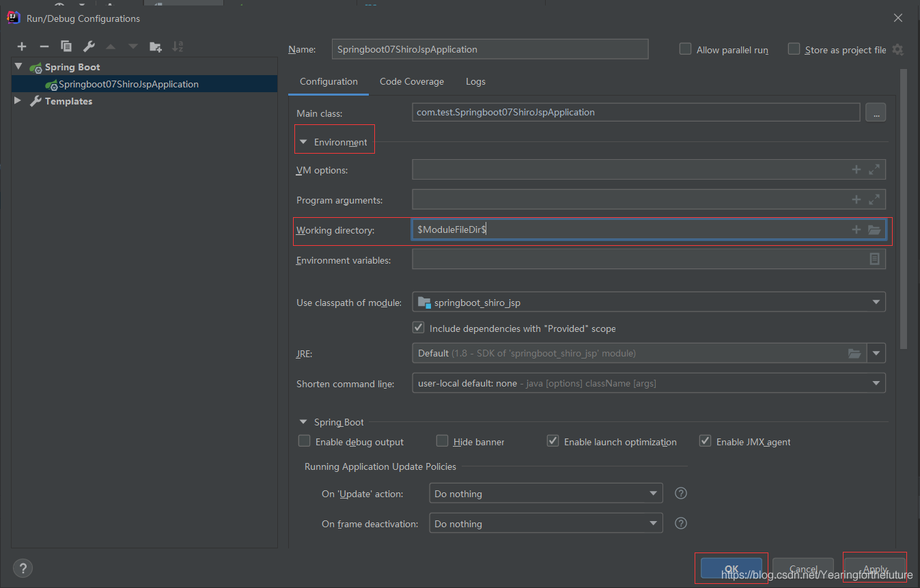Open the JRE dropdown arrow
Screen dimensions: 920x588
pyautogui.click(x=876, y=353)
